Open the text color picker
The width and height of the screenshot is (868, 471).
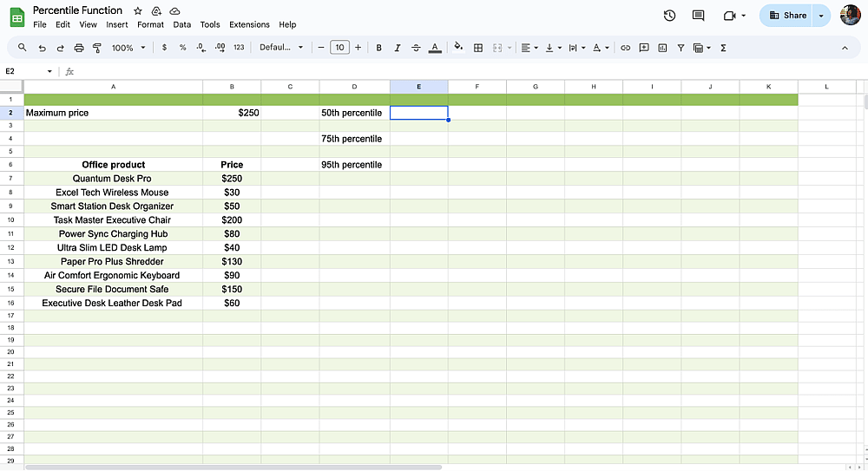[x=435, y=49]
